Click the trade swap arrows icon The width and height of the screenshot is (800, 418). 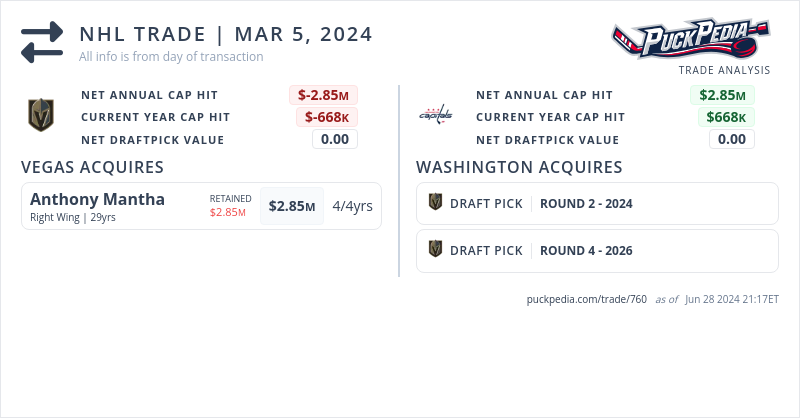tap(42, 43)
